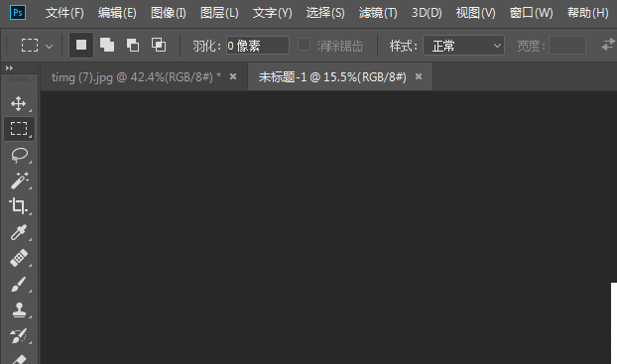Choose Subtract from Selection mode icon
This screenshot has width=617, height=364.
click(133, 46)
